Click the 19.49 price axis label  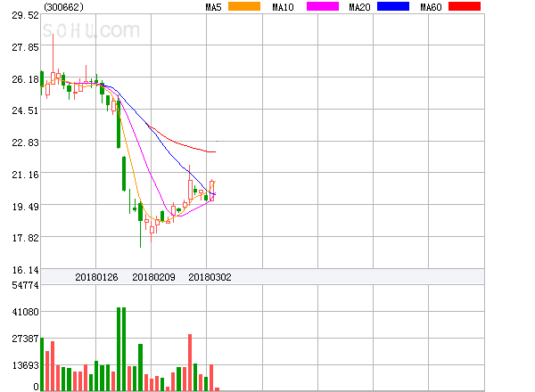coord(25,207)
